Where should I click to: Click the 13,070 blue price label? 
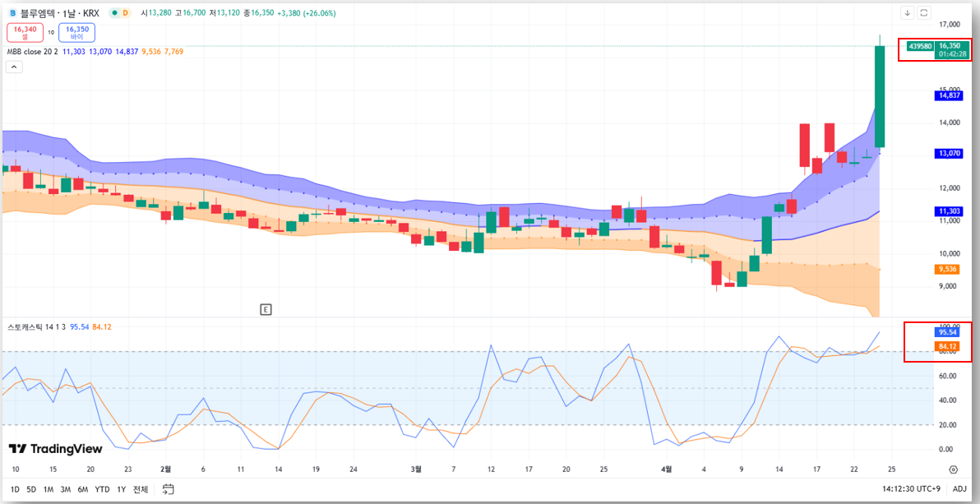pyautogui.click(x=949, y=153)
